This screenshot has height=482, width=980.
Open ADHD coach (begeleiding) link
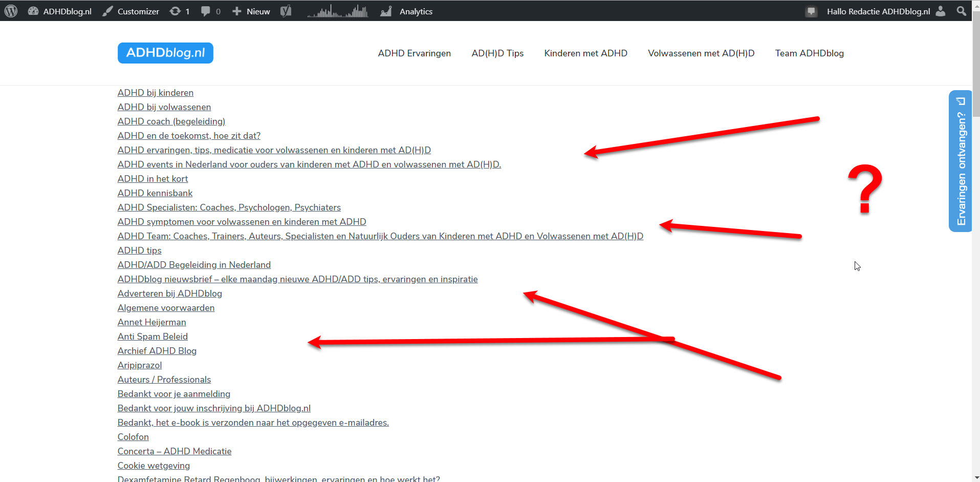click(x=171, y=121)
